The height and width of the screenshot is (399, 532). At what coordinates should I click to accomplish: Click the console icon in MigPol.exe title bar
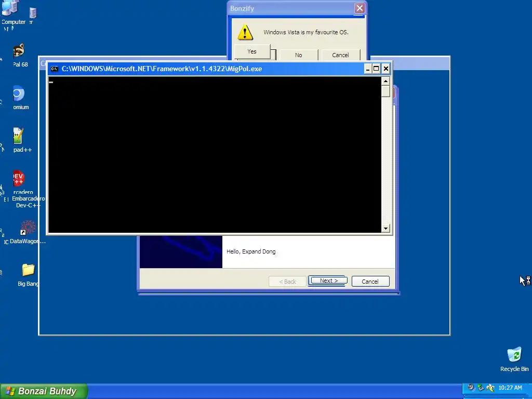click(x=54, y=69)
